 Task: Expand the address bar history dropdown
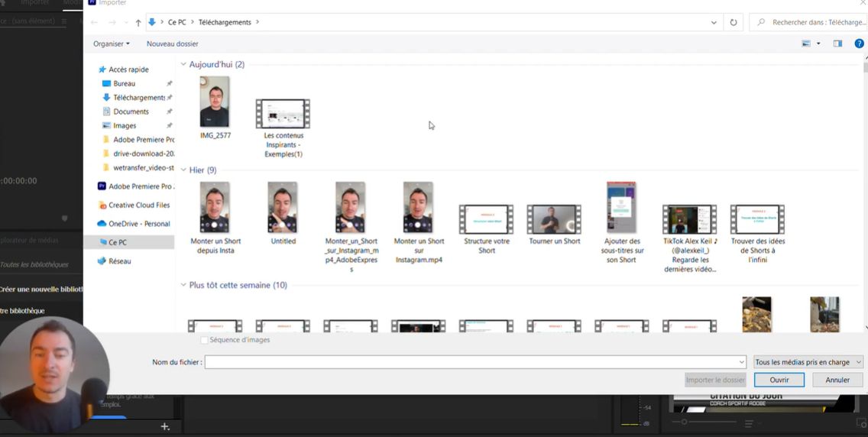714,22
